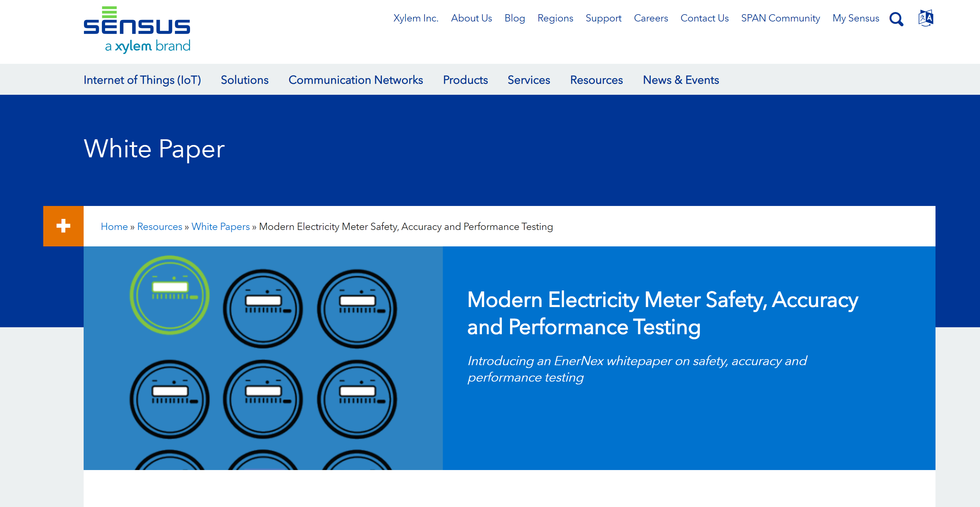Open Regions menu
This screenshot has width=980, height=507.
tap(555, 18)
